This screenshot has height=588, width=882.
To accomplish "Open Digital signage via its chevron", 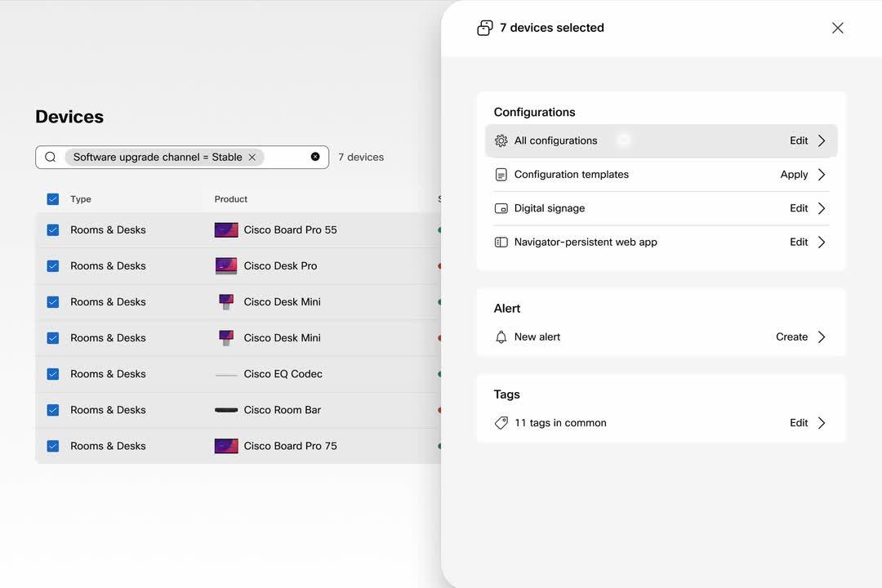I will pos(822,208).
